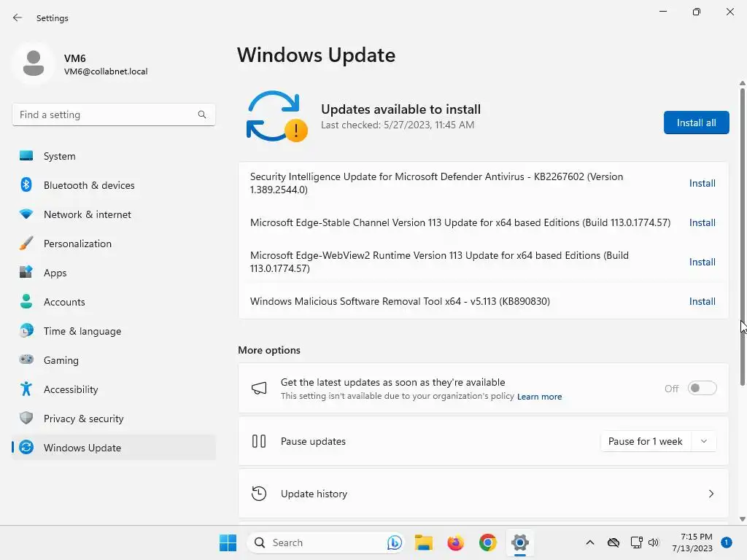Screen dimensions: 747x560
Task: Go to the Apps settings page
Action: click(x=113, y=273)
